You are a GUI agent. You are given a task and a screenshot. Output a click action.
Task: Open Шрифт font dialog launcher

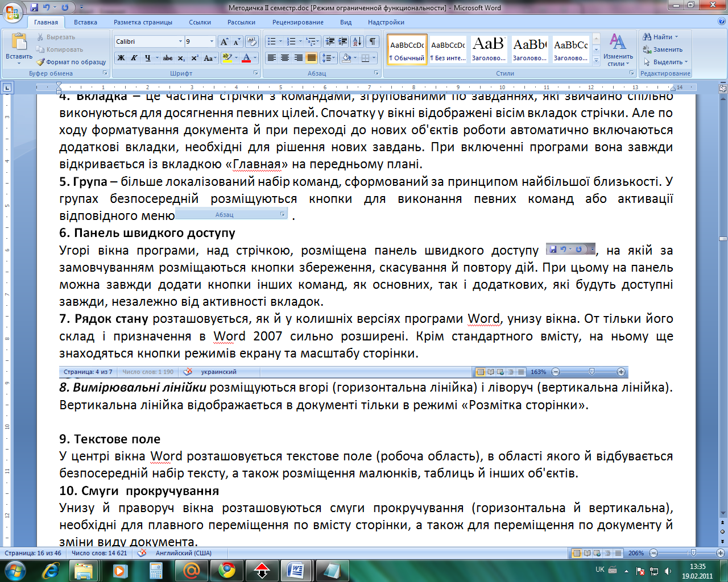click(256, 73)
